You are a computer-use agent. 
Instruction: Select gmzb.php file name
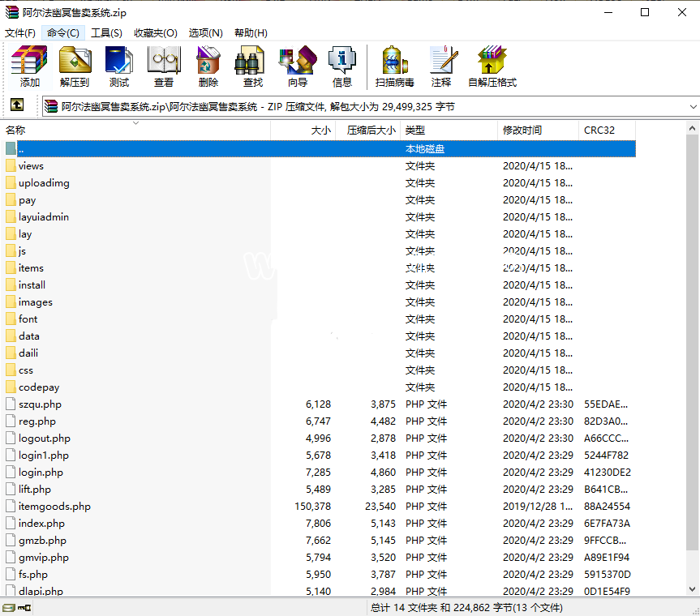click(x=42, y=540)
